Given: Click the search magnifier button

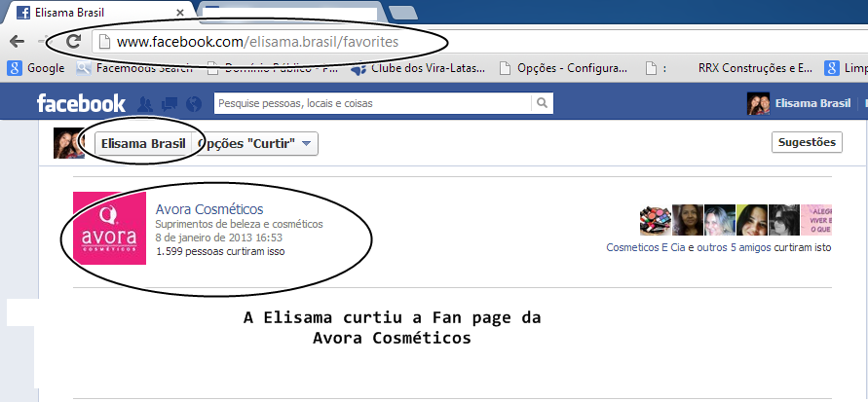Looking at the screenshot, I should coord(542,103).
